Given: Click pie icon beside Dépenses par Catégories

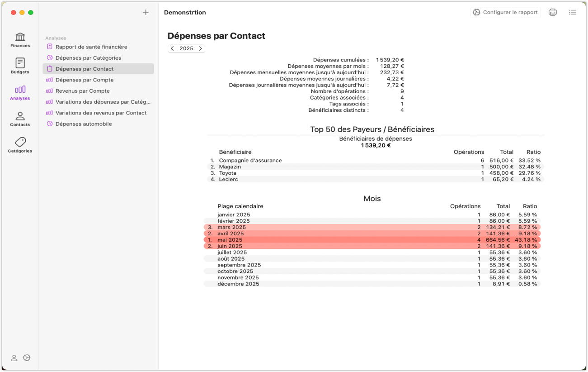Looking at the screenshot, I should coord(50,57).
